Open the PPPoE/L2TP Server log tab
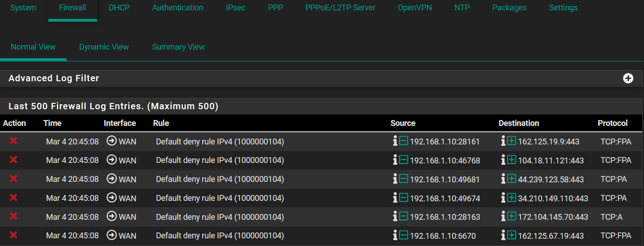 coord(340,8)
